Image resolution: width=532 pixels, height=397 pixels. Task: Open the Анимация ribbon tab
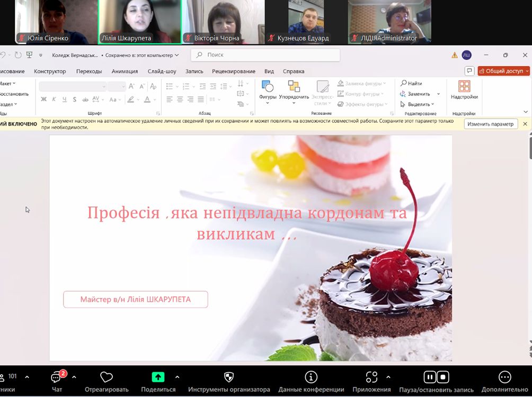125,71
